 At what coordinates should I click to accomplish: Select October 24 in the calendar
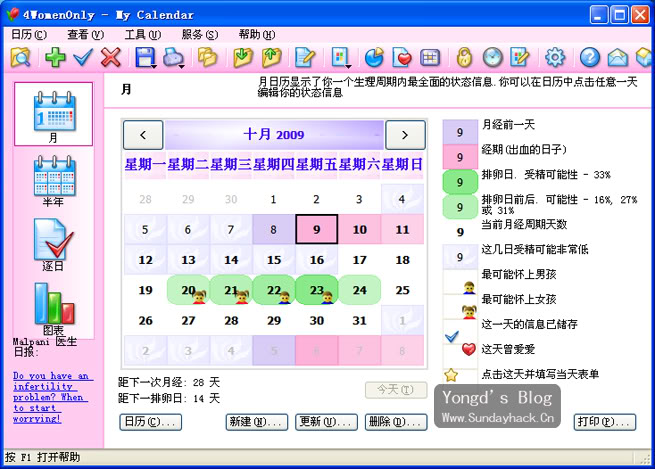pyautogui.click(x=360, y=290)
